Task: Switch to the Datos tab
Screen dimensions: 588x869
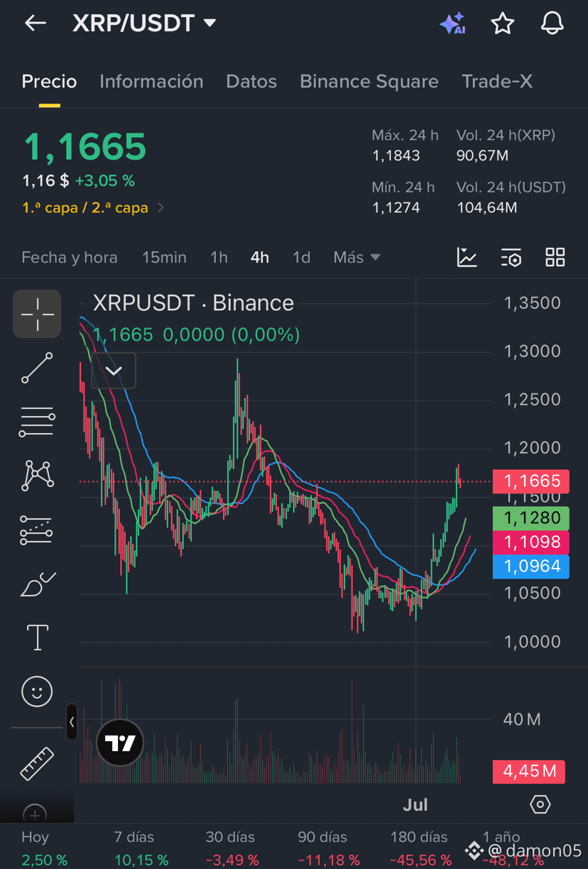Action: click(x=251, y=82)
